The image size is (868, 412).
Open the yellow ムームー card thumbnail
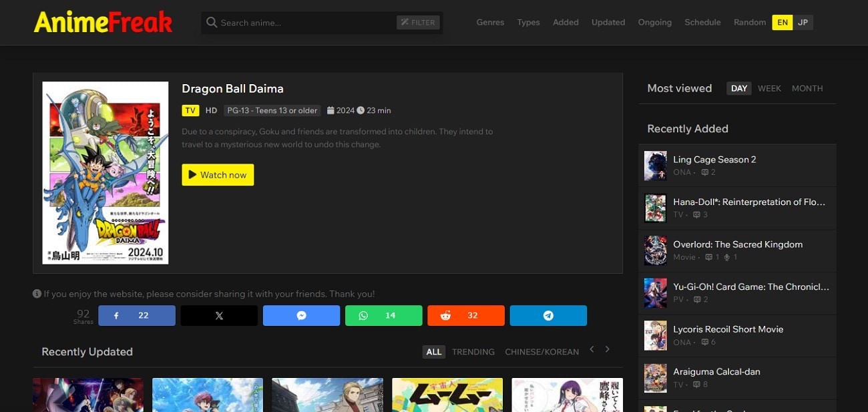pyautogui.click(x=447, y=395)
